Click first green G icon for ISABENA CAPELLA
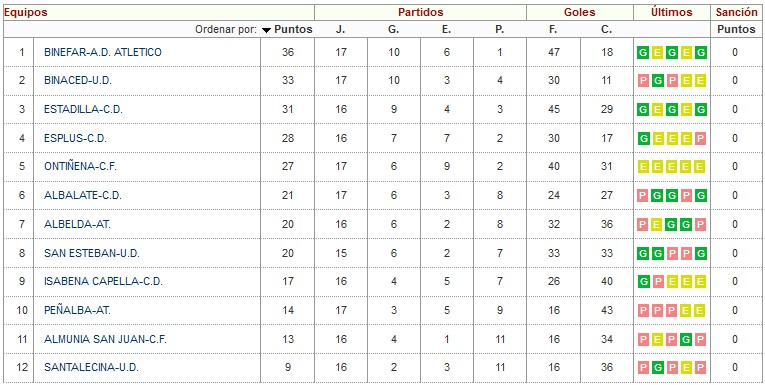765x385 pixels. pos(643,282)
